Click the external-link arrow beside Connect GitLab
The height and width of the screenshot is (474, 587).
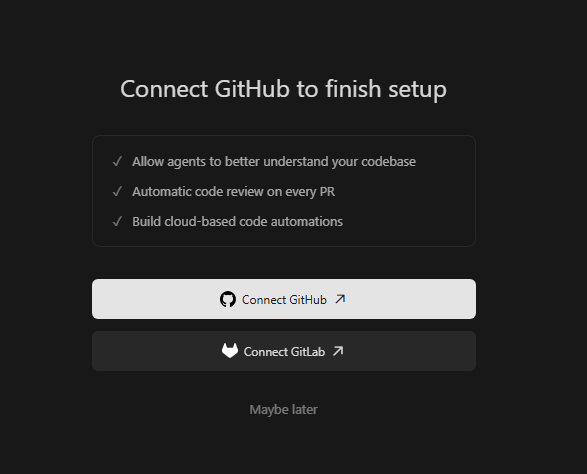[x=338, y=351]
